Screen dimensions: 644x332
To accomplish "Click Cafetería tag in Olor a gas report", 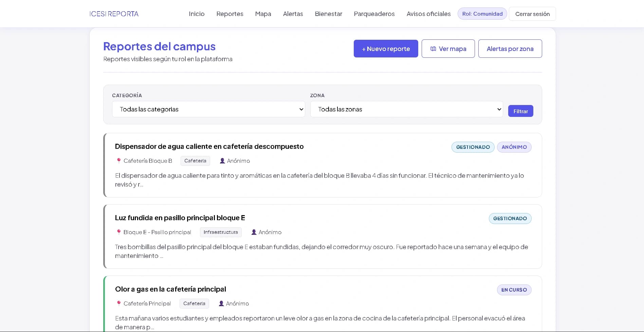I will 194,303.
